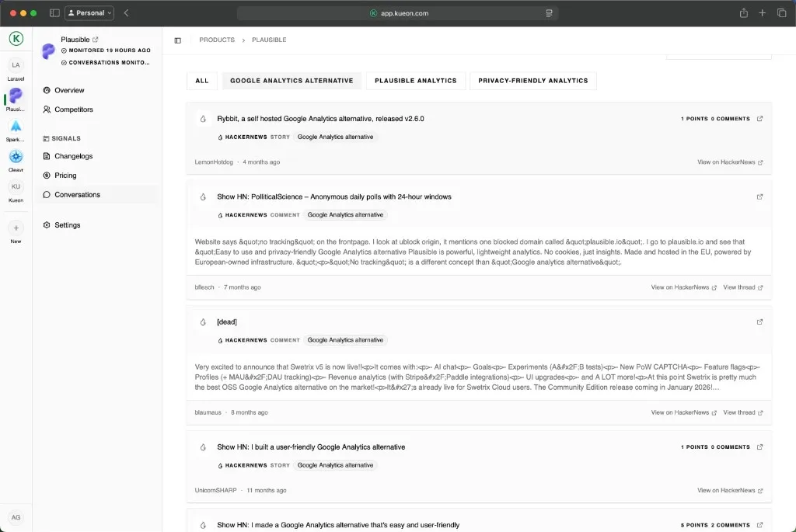Open the Personal profile dropdown
Screen dimensions: 796x532
click(89, 13)
